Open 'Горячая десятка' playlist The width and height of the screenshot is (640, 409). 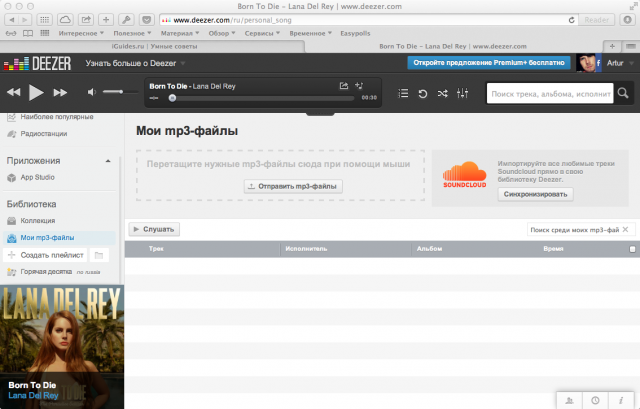click(46, 271)
